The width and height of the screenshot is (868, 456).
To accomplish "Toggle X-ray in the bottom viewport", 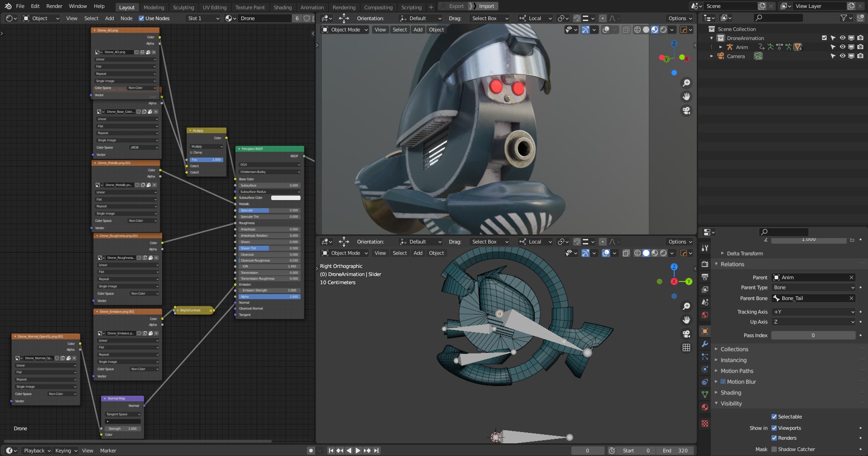I will tap(626, 253).
